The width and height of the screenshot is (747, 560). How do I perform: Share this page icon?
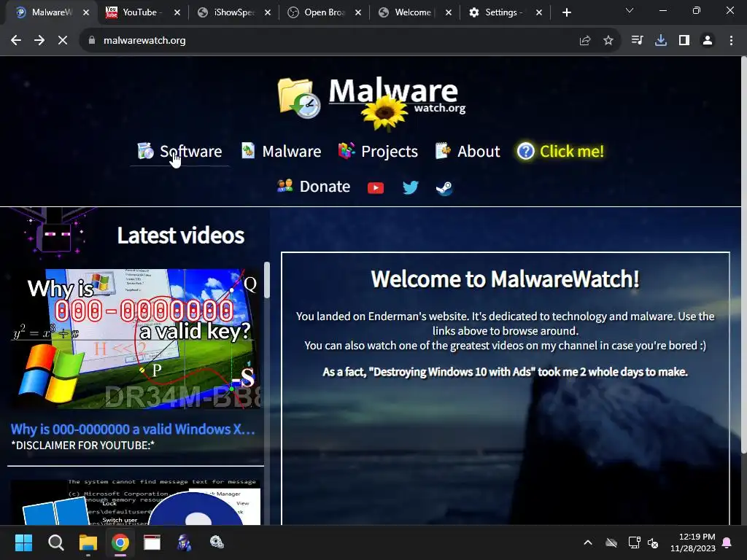pos(585,41)
